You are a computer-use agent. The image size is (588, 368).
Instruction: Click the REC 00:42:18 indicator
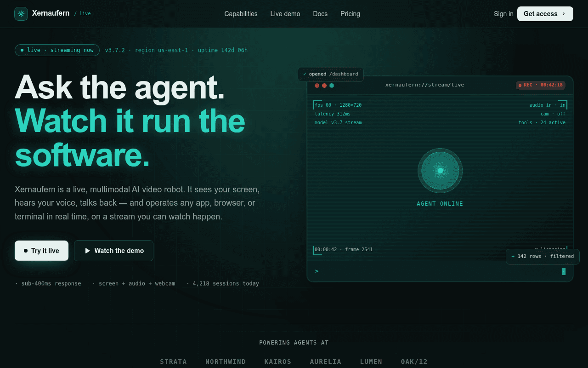541,85
